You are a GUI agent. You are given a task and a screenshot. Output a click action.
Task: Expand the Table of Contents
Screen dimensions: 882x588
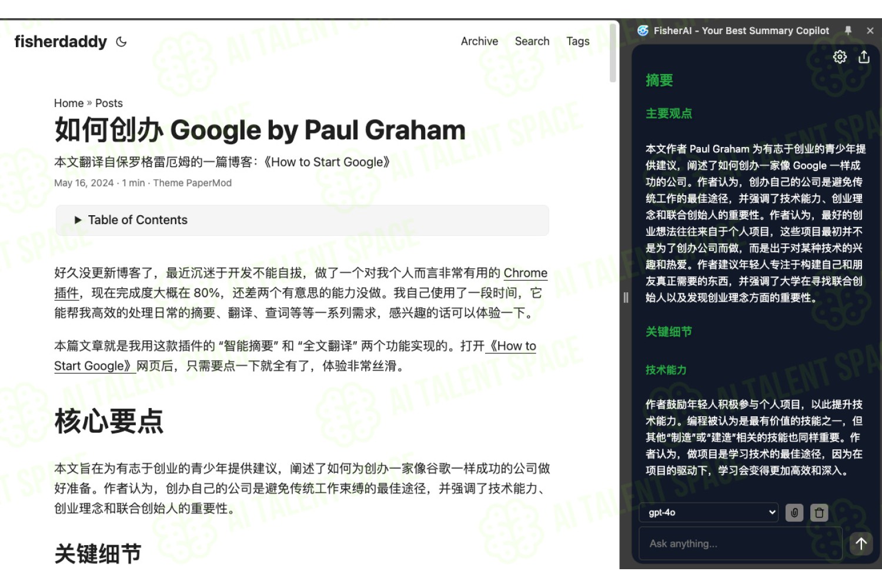[x=302, y=220]
